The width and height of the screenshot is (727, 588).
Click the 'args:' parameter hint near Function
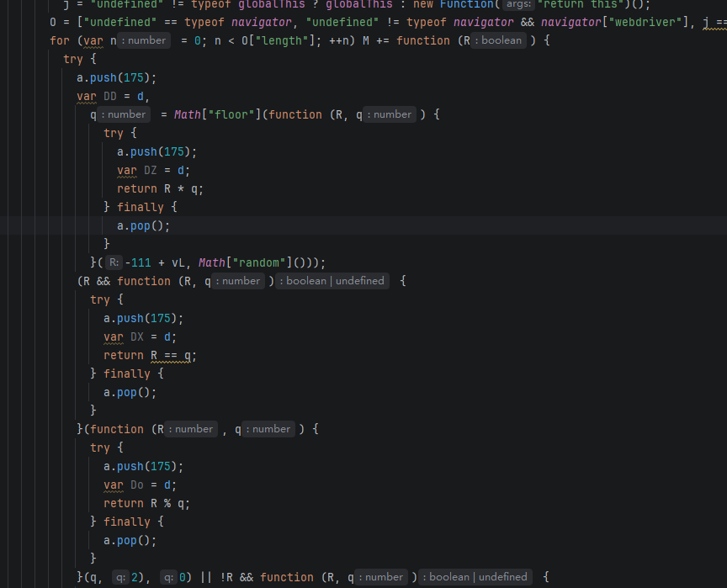(x=518, y=5)
